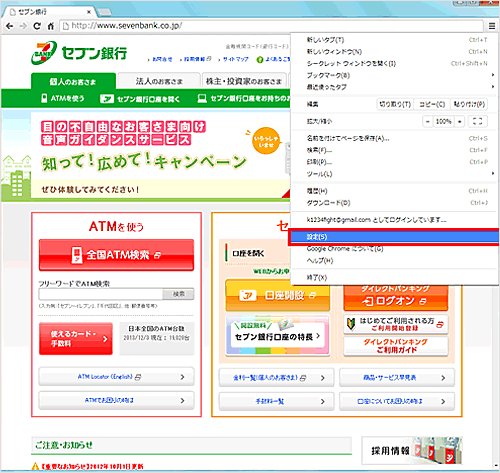Click the Seven Bank logo
The image size is (500, 473).
click(79, 53)
